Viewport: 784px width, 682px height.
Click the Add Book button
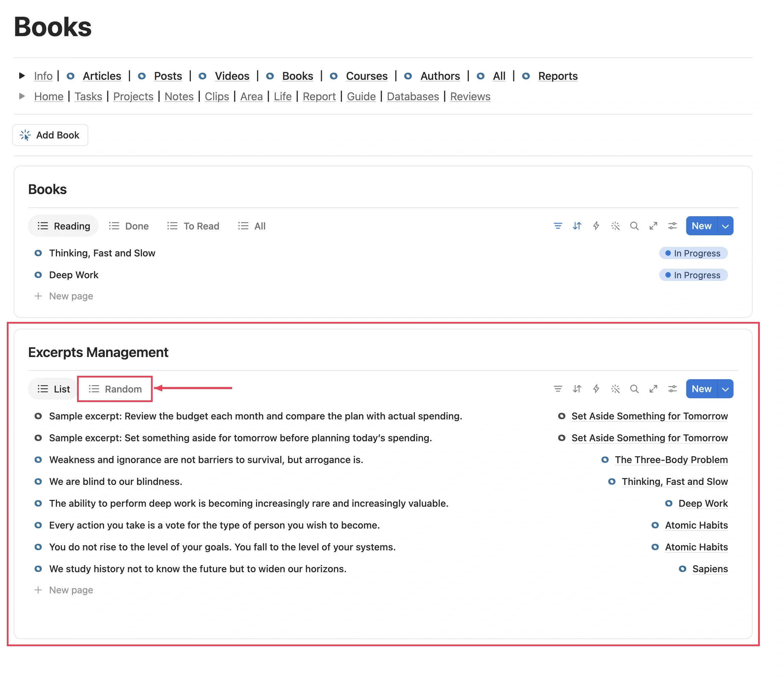(50, 135)
